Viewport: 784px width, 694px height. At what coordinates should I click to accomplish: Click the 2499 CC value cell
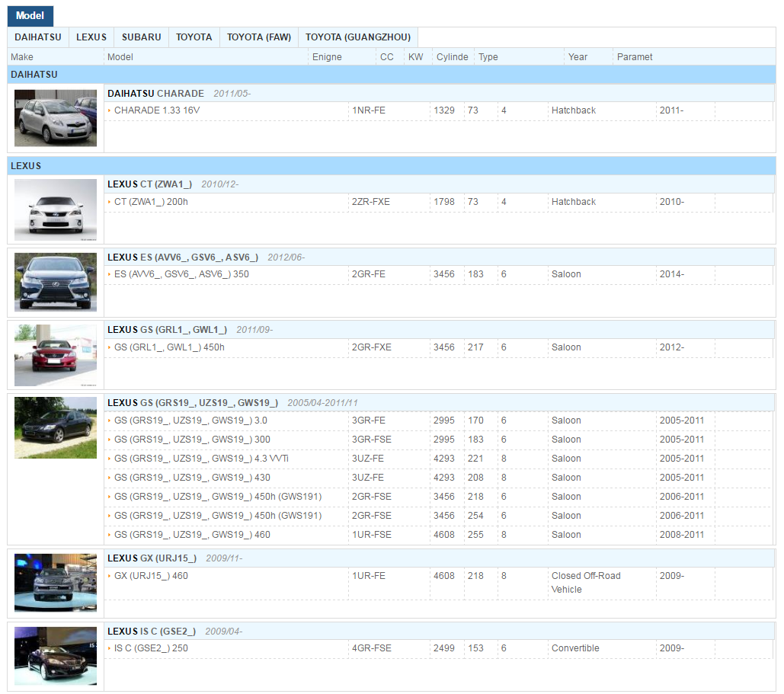[444, 648]
